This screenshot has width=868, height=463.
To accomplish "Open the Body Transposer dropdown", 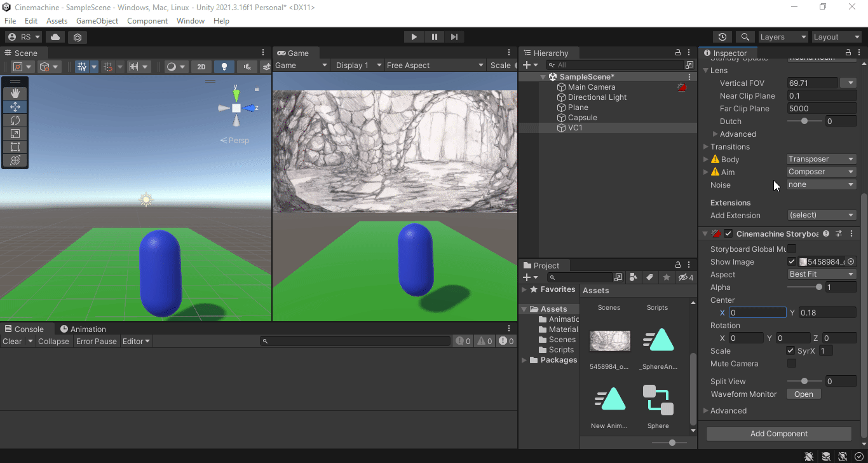I will click(821, 158).
